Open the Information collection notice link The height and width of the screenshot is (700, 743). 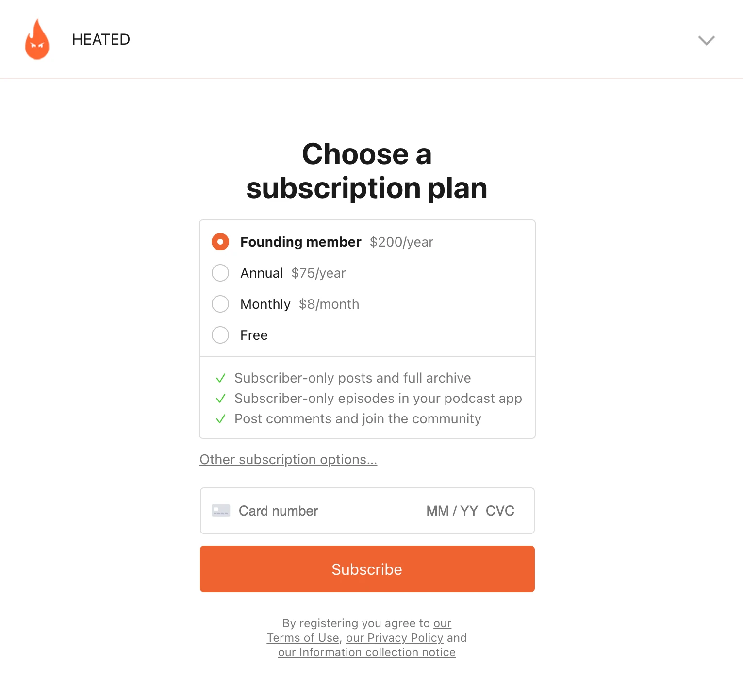click(x=367, y=652)
